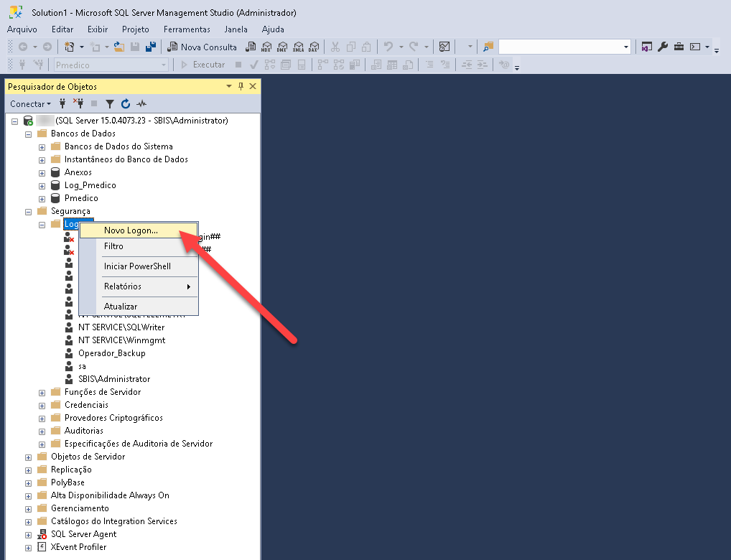Pin the Pesquisador de Objetos panel

point(241,86)
